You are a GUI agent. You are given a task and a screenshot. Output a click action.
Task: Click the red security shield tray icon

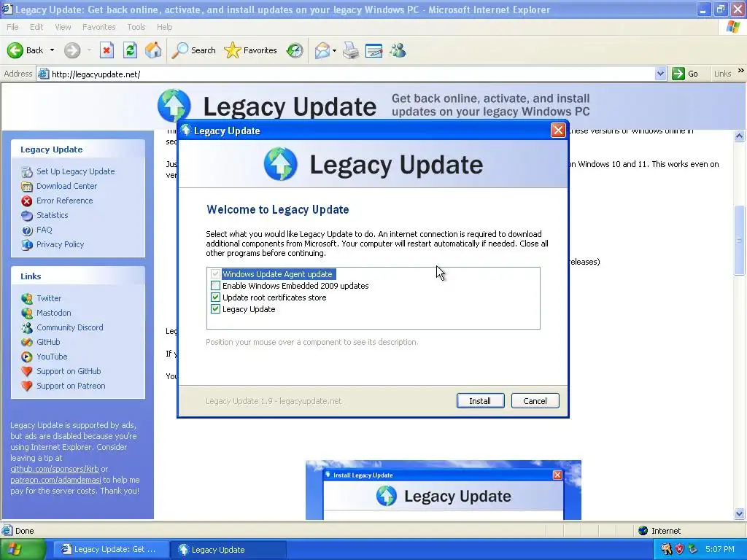(680, 549)
